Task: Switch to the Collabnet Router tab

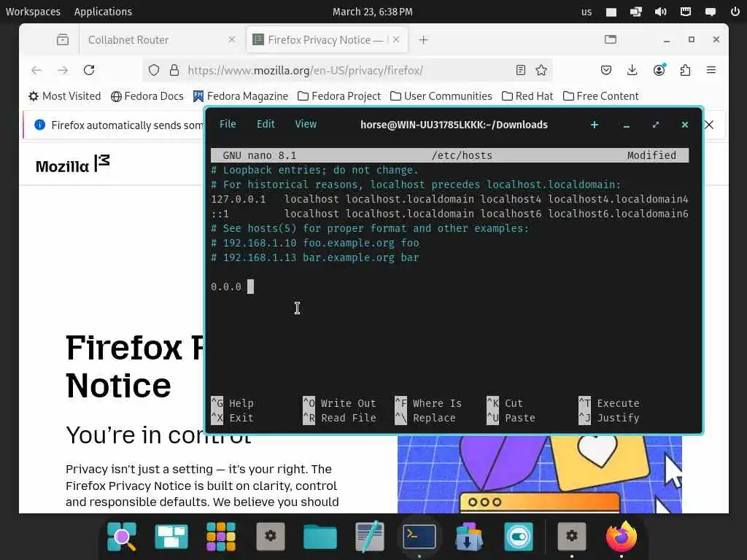Action: point(128,40)
